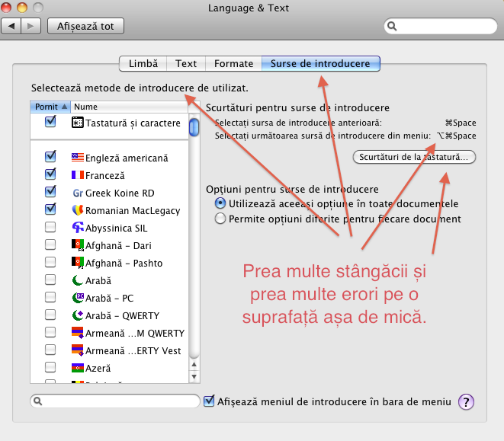Switch to the Limbă tab
Viewport: 504px width, 441px height.
click(143, 63)
